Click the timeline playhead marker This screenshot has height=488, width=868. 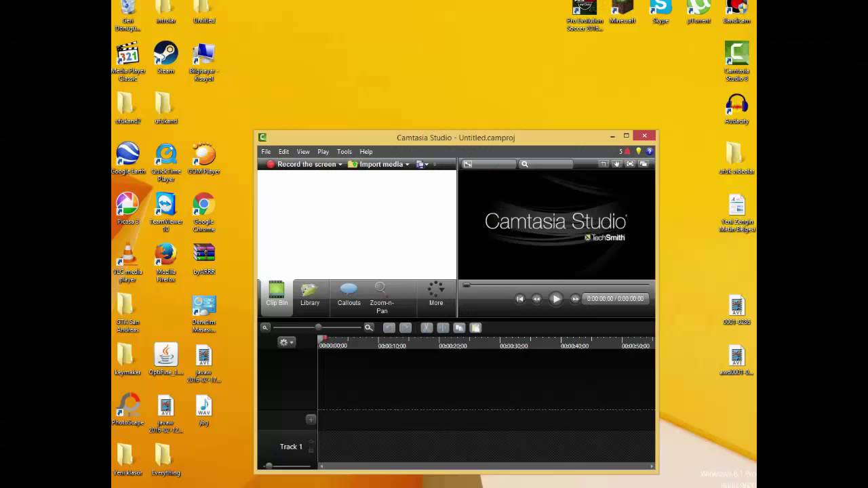tap(323, 338)
